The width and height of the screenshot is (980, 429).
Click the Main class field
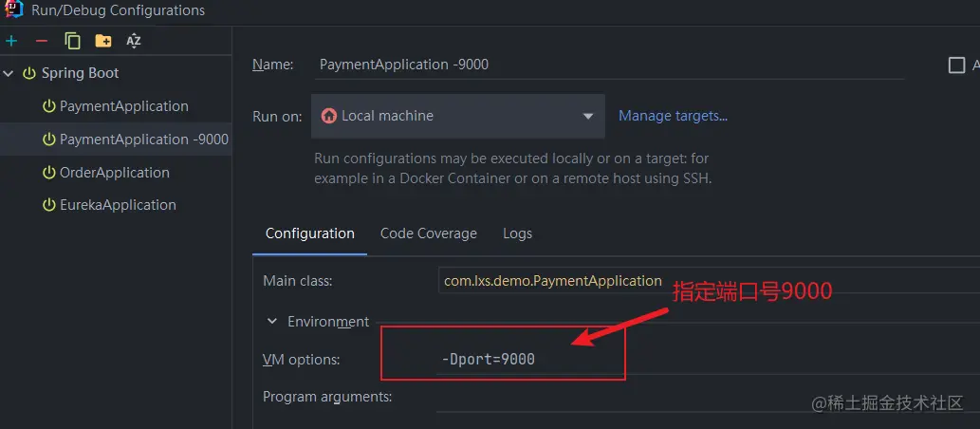pos(709,281)
